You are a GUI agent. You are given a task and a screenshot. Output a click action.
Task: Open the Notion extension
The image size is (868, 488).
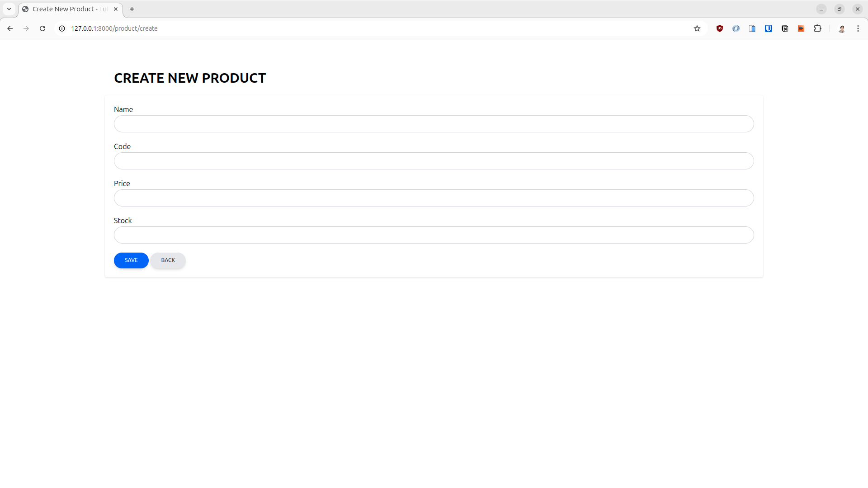coord(785,28)
